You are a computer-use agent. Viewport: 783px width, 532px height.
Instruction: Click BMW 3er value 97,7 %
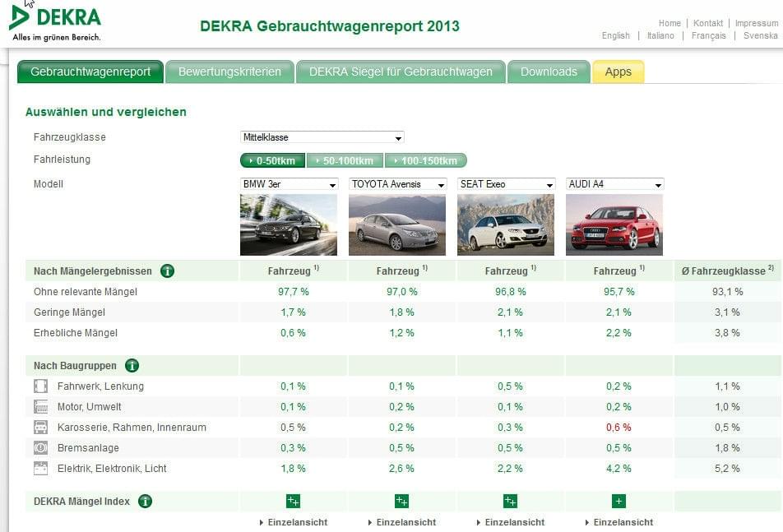[294, 291]
